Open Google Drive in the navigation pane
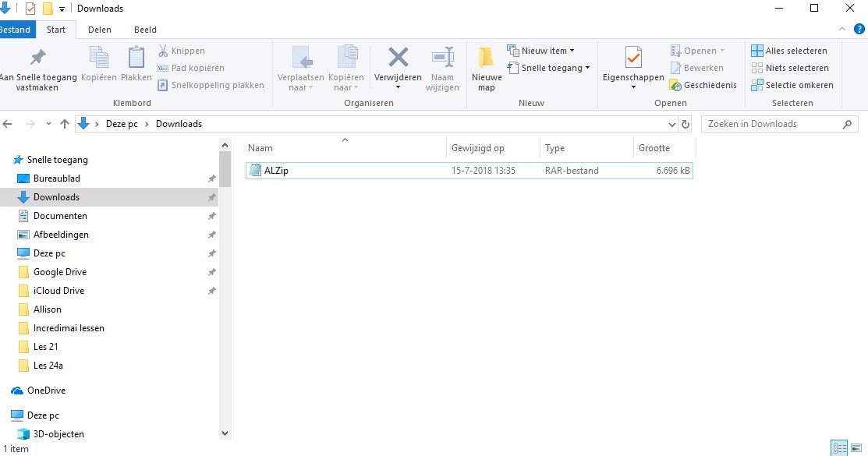The image size is (868, 456). [60, 272]
